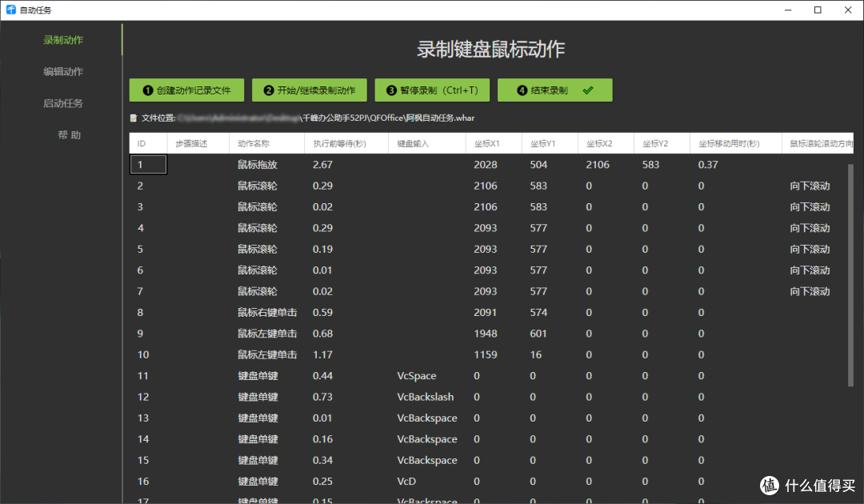Switch to the 录制动作 sidebar tab

(x=63, y=40)
